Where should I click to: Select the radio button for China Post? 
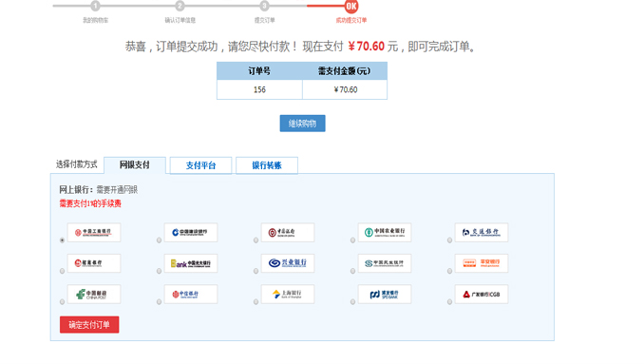(62, 302)
